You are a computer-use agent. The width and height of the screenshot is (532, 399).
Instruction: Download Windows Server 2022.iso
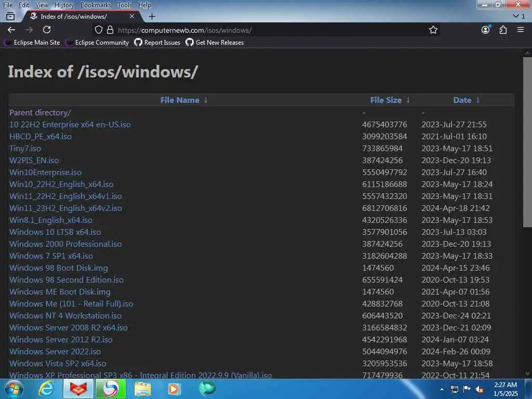tap(55, 352)
